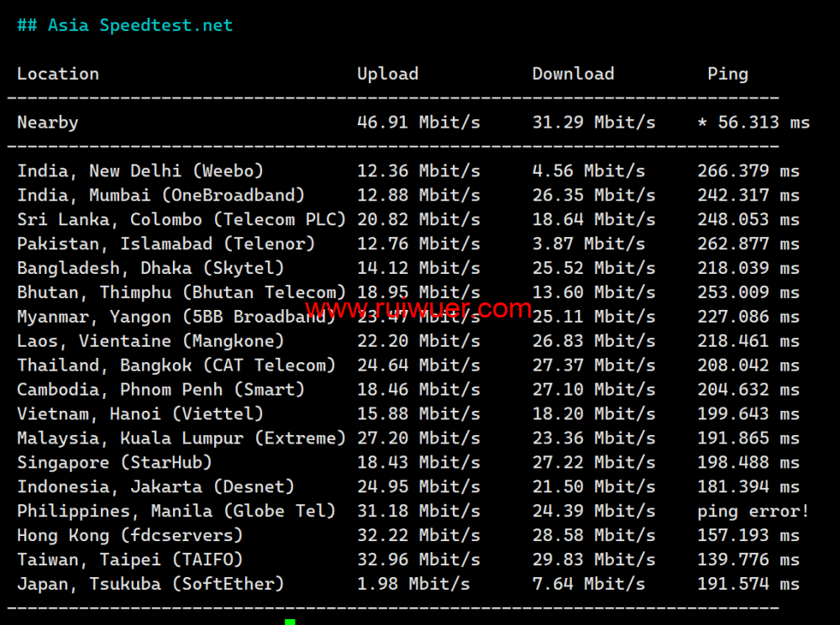Select the Download column header
Screen dimensions: 840x625
click(573, 74)
